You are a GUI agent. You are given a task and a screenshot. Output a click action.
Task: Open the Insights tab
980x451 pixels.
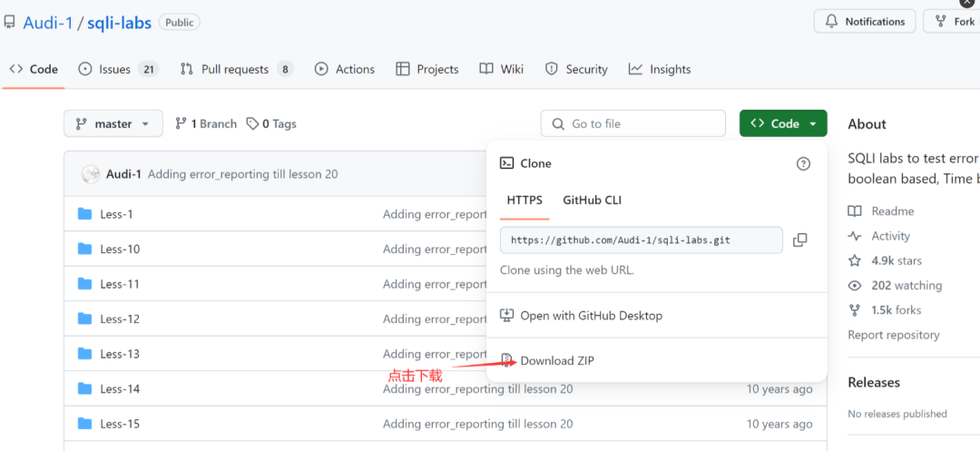click(x=660, y=69)
